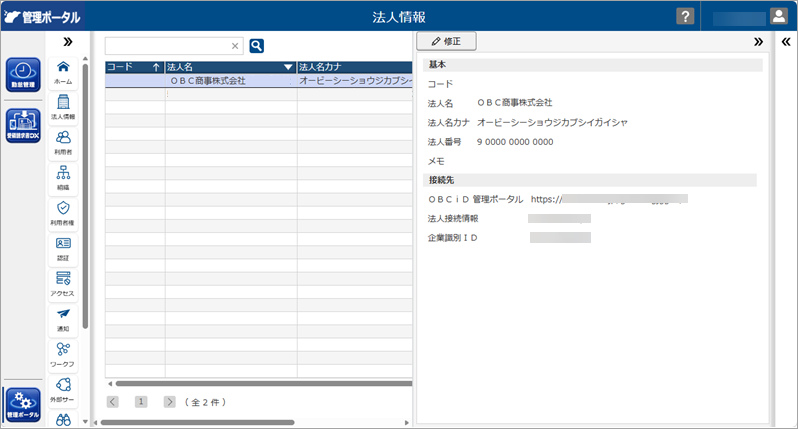Open the 通知 paper-plane menu icon

click(63, 321)
